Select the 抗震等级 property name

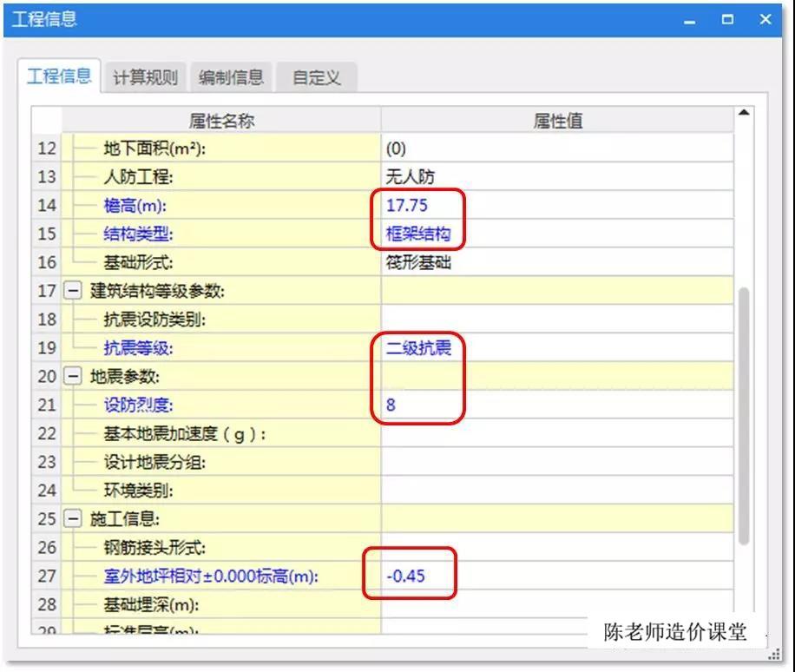(x=138, y=348)
